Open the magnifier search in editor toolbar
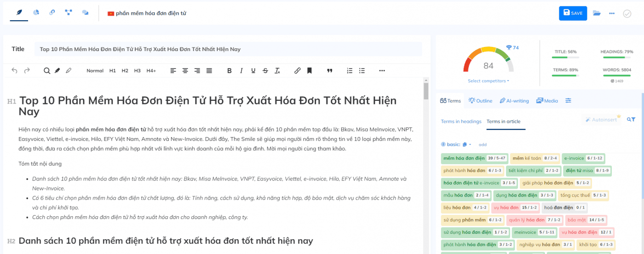The height and width of the screenshot is (254, 644). coord(46,70)
